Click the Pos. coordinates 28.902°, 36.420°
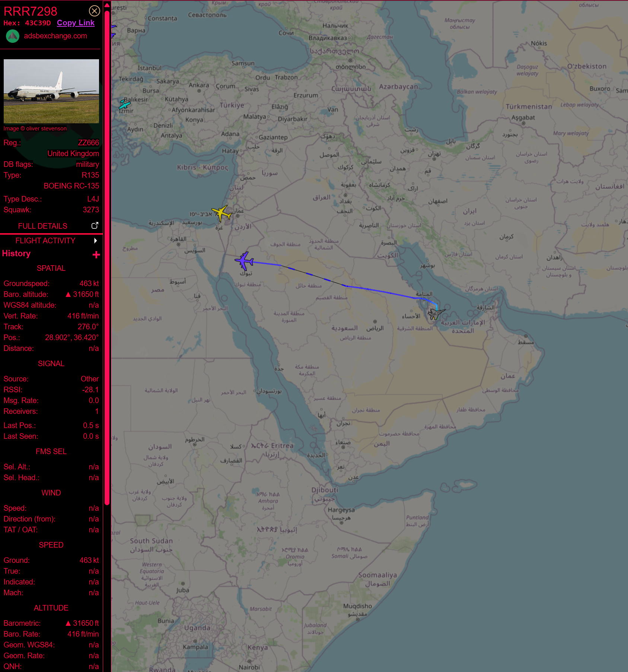Viewport: 628px width, 672px height. pos(72,337)
